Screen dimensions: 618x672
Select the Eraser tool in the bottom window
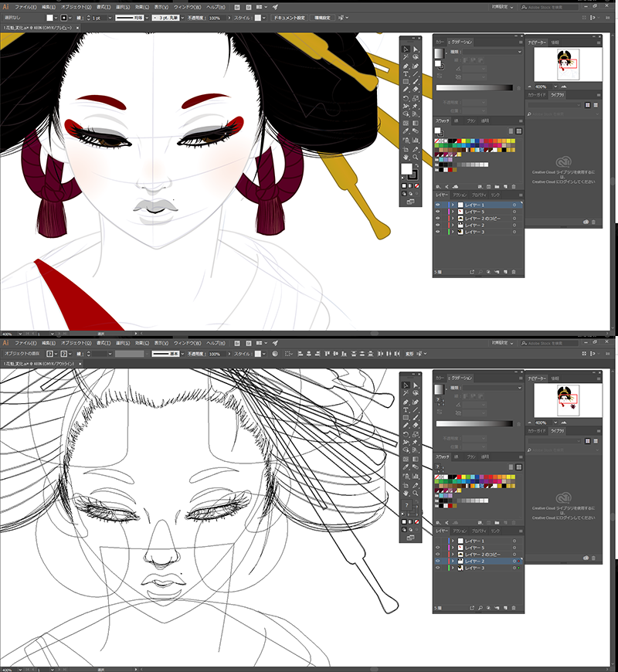pos(416,426)
